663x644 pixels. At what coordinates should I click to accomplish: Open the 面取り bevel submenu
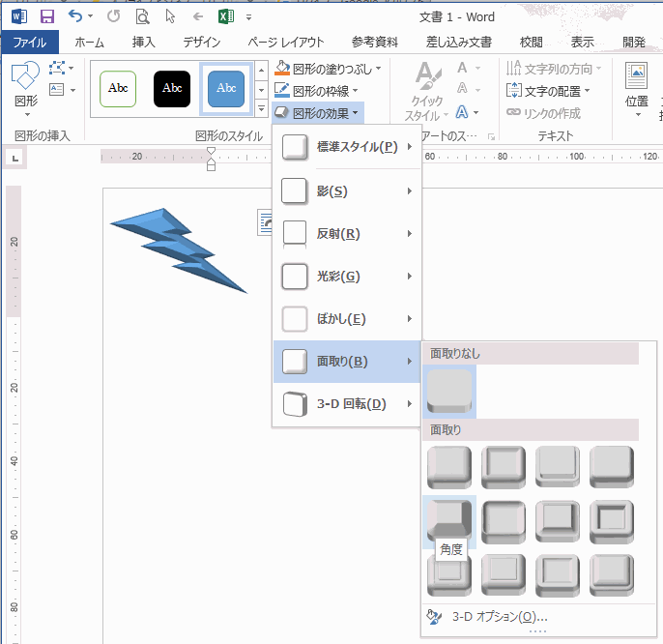[x=347, y=362]
